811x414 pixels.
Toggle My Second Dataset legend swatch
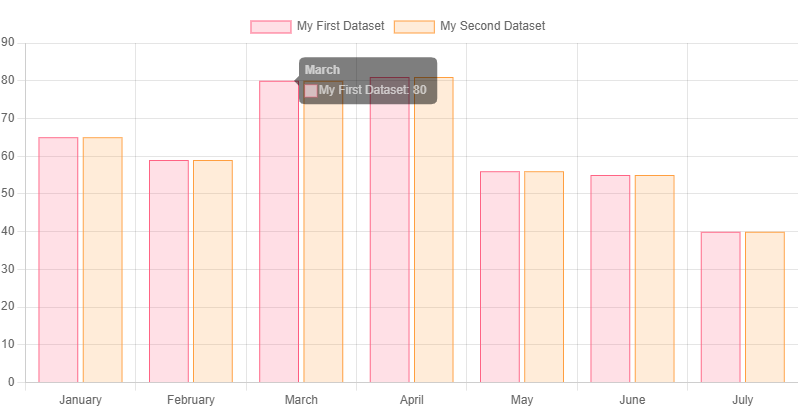(x=414, y=26)
